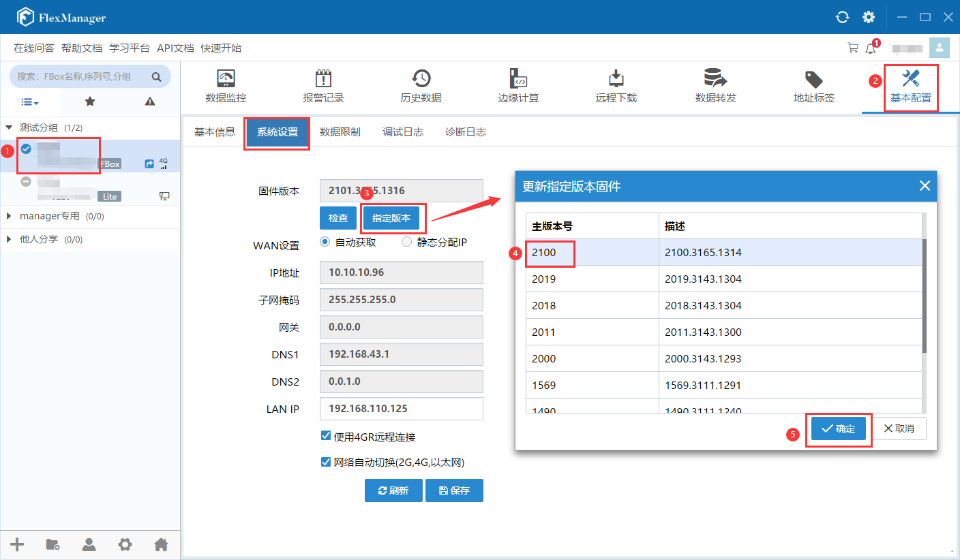Toggle the 网络自动切换 checkbox
This screenshot has height=560, width=960.
pyautogui.click(x=326, y=463)
